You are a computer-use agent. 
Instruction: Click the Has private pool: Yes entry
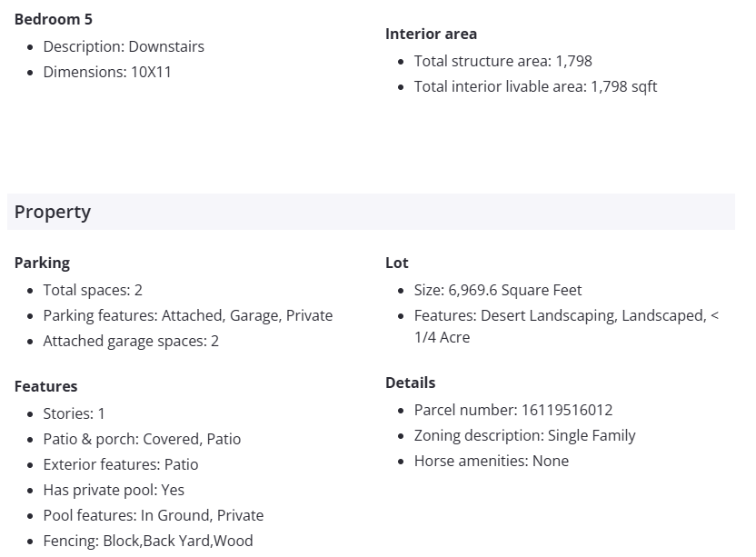pos(114,490)
